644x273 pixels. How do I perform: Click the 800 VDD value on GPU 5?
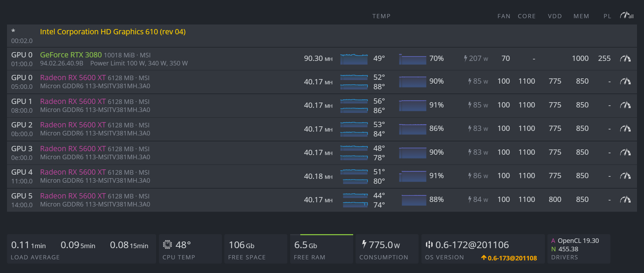coord(555,199)
